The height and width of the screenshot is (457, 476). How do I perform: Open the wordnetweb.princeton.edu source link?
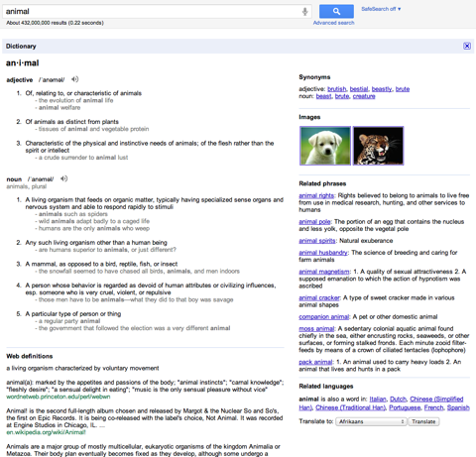59,397
